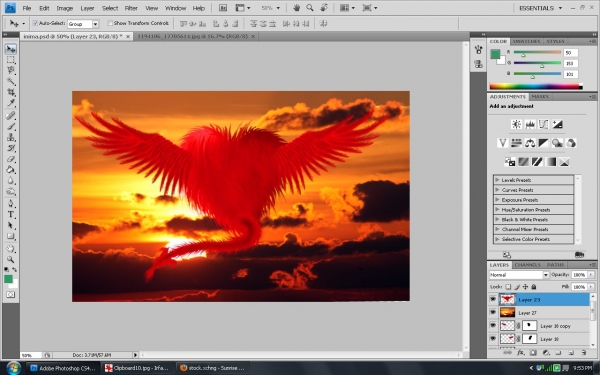Screen dimensions: 600x375
Task: Select Layer 27 thumbnail
Action: [x=507, y=313]
